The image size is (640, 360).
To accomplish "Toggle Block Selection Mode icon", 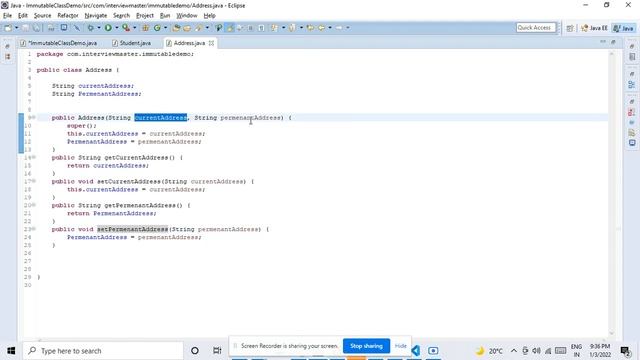I will click(251, 28).
